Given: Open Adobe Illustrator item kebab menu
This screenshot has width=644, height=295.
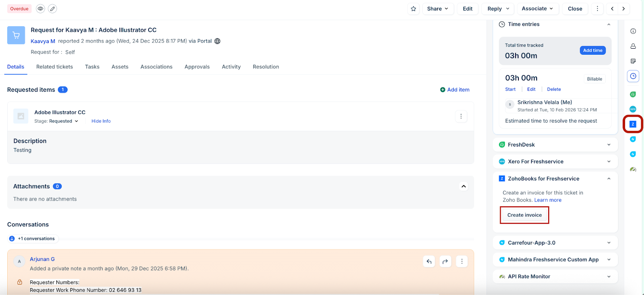Looking at the screenshot, I should point(461,116).
